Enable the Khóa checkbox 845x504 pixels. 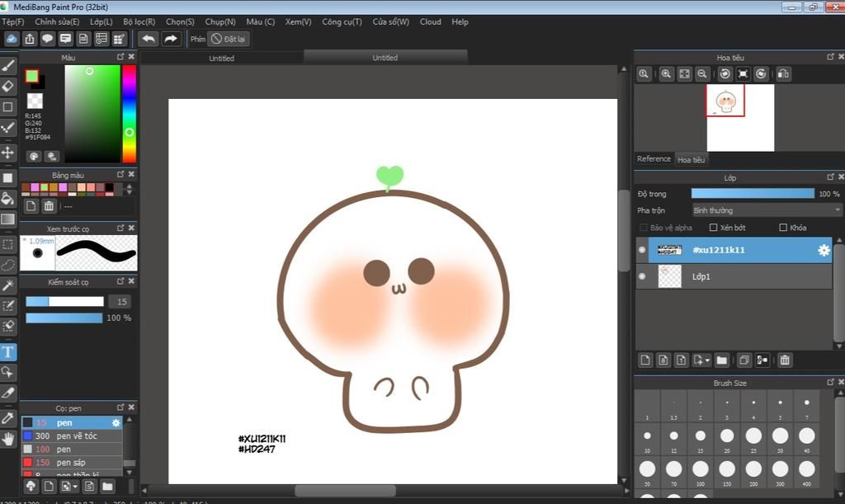[x=784, y=228]
